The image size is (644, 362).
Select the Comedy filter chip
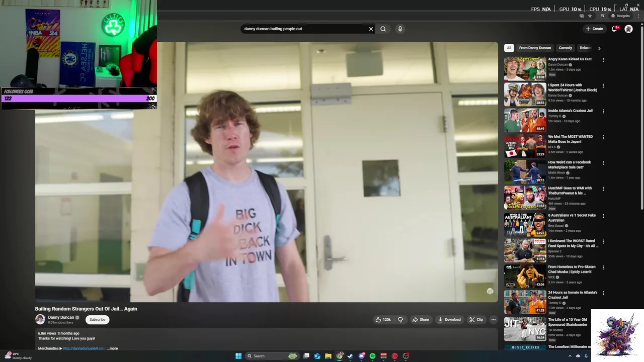(566, 48)
